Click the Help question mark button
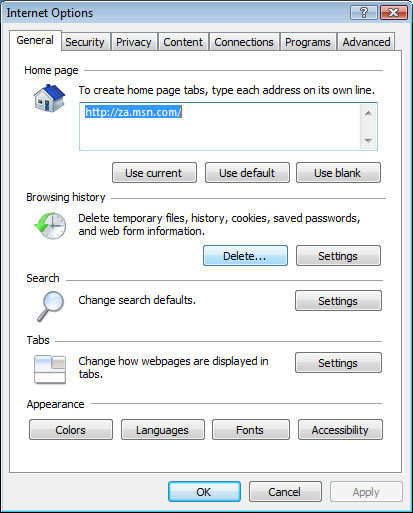 [364, 13]
